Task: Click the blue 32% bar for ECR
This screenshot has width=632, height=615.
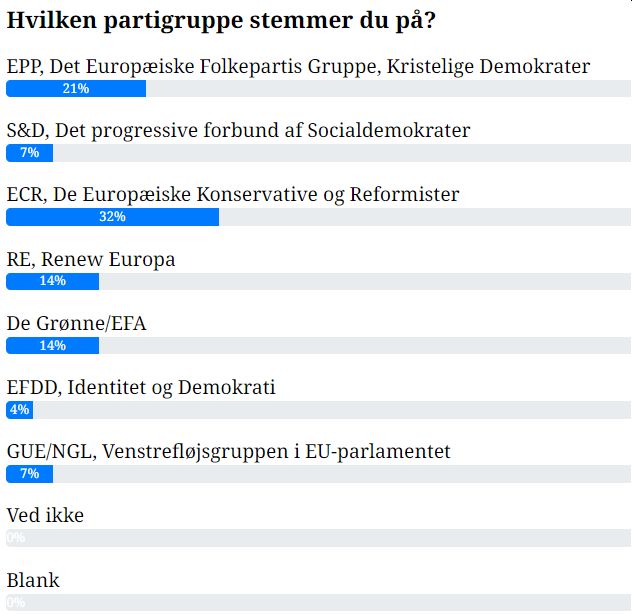Action: tap(112, 217)
